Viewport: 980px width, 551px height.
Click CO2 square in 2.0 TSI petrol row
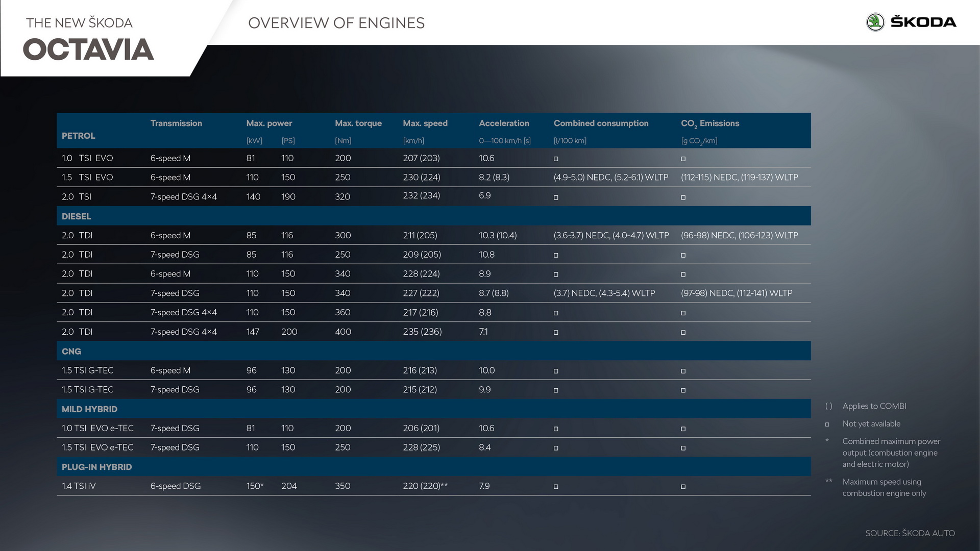683,197
